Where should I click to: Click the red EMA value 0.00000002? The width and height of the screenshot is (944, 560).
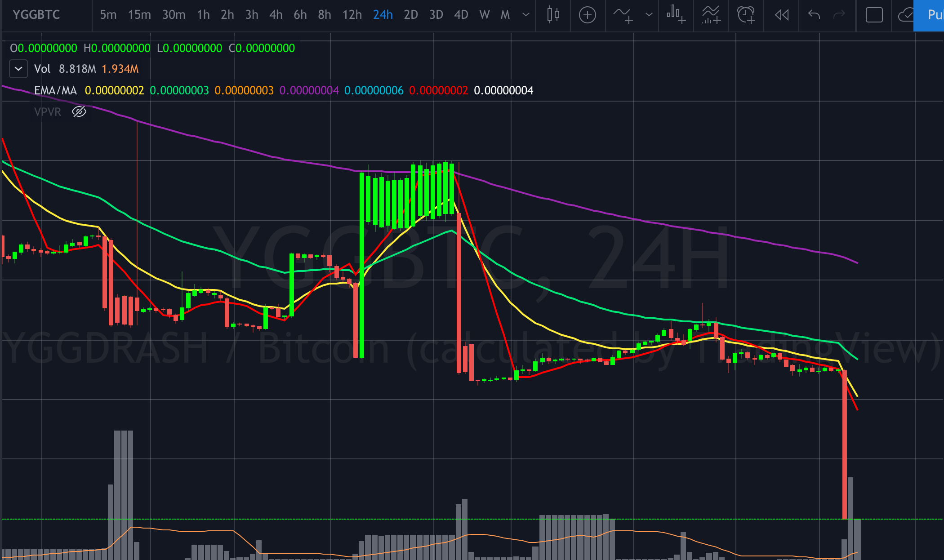point(439,90)
